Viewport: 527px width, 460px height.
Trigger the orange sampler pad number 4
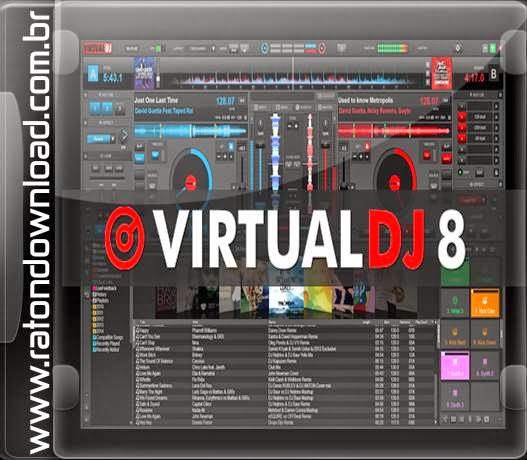(485, 303)
